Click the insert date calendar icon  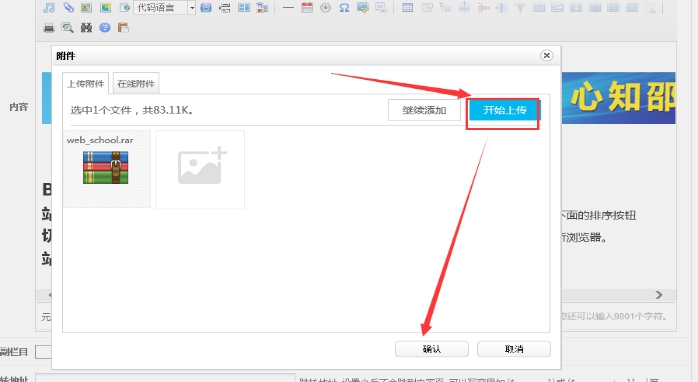[x=307, y=8]
